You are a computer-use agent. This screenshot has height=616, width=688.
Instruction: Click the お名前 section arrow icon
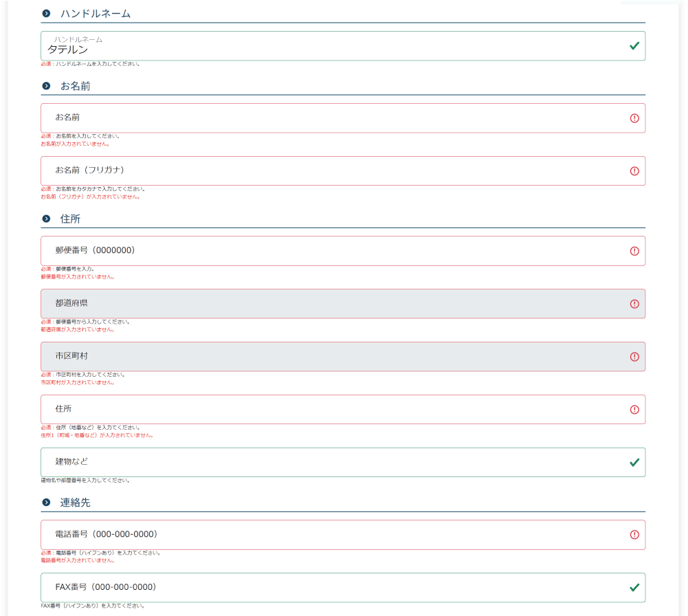pos(46,86)
